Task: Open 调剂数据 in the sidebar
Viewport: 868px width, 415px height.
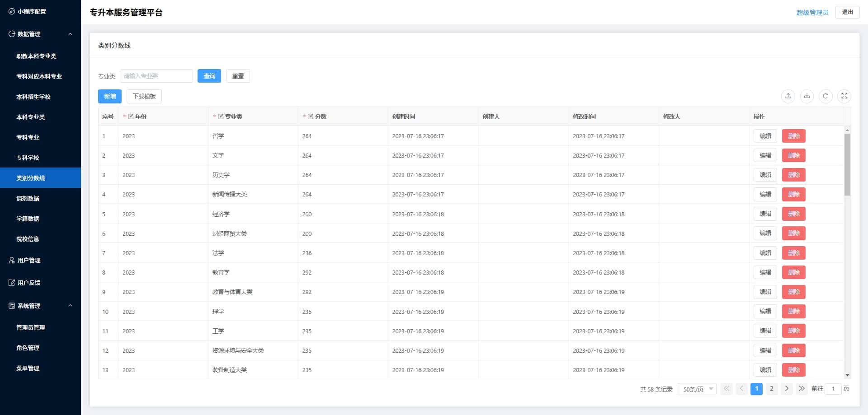Action: pyautogui.click(x=28, y=198)
